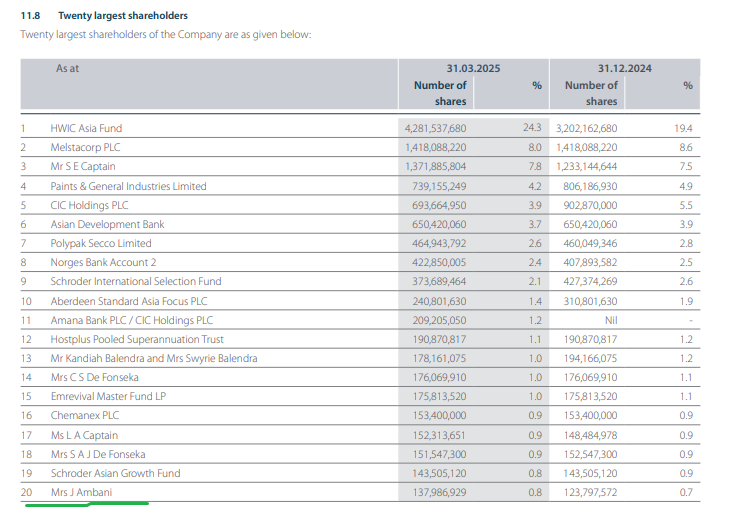Click share count "422,850,005"
Image resolution: width=735 pixels, height=515 pixels.
pyautogui.click(x=439, y=263)
